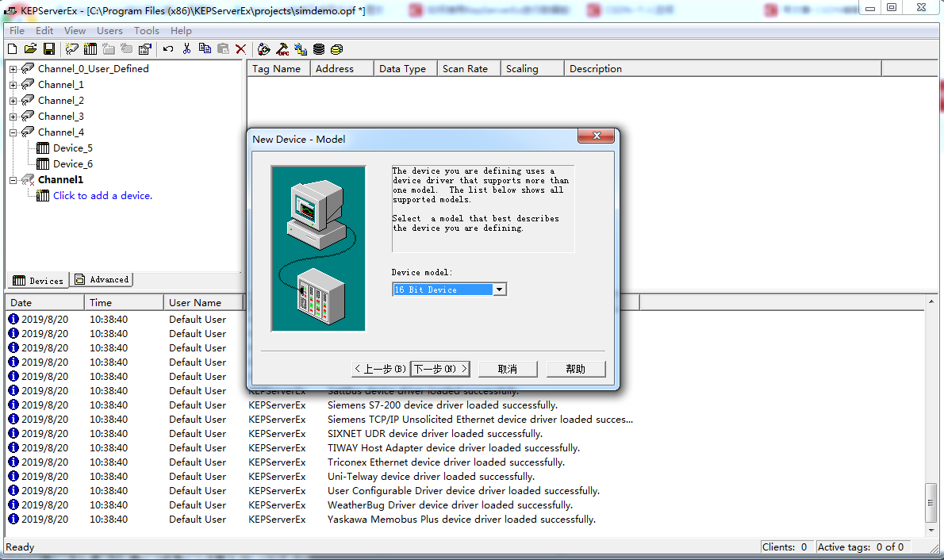Click the event log Date column header
The width and height of the screenshot is (944, 560).
point(45,303)
